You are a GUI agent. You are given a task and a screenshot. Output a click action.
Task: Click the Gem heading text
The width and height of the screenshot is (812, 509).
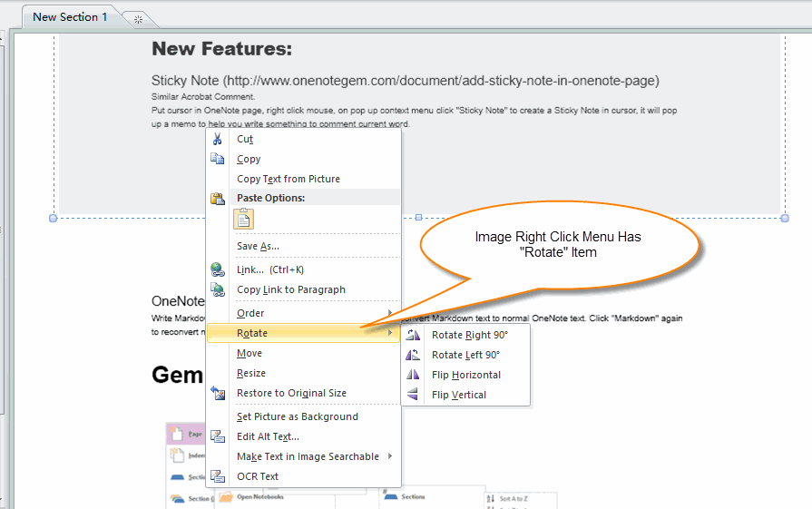click(x=177, y=375)
